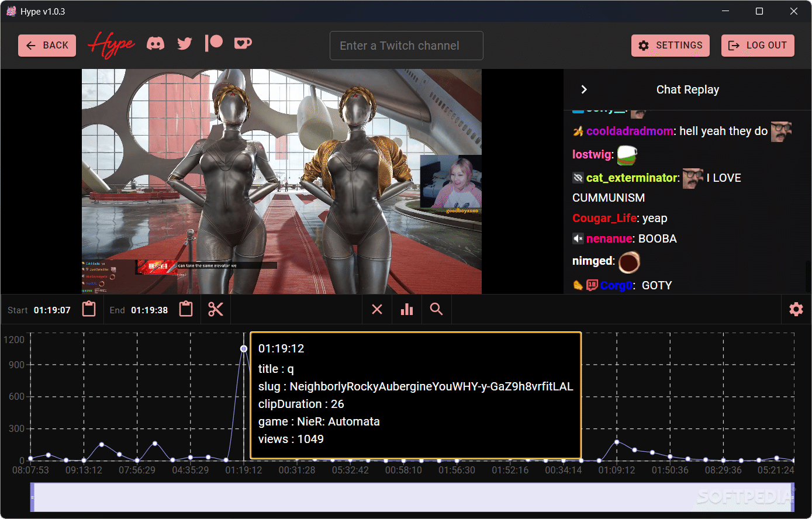Click the magnifier search icon

pyautogui.click(x=436, y=309)
